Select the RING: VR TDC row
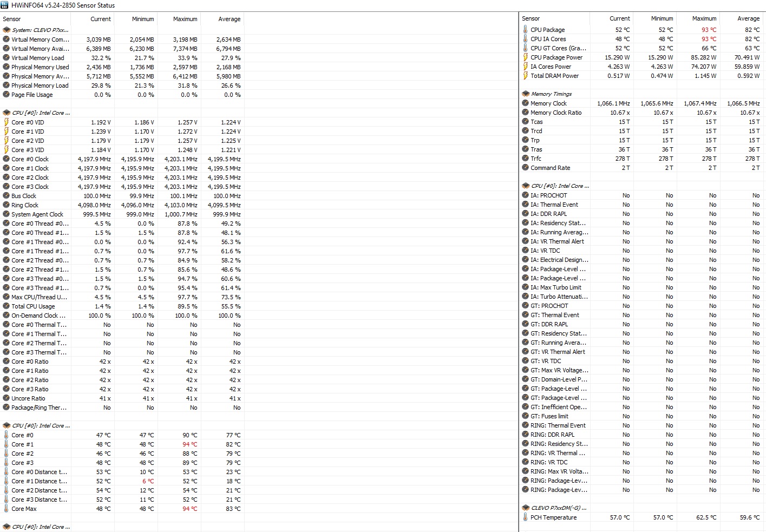This screenshot has height=532, width=766. pyautogui.click(x=642, y=462)
